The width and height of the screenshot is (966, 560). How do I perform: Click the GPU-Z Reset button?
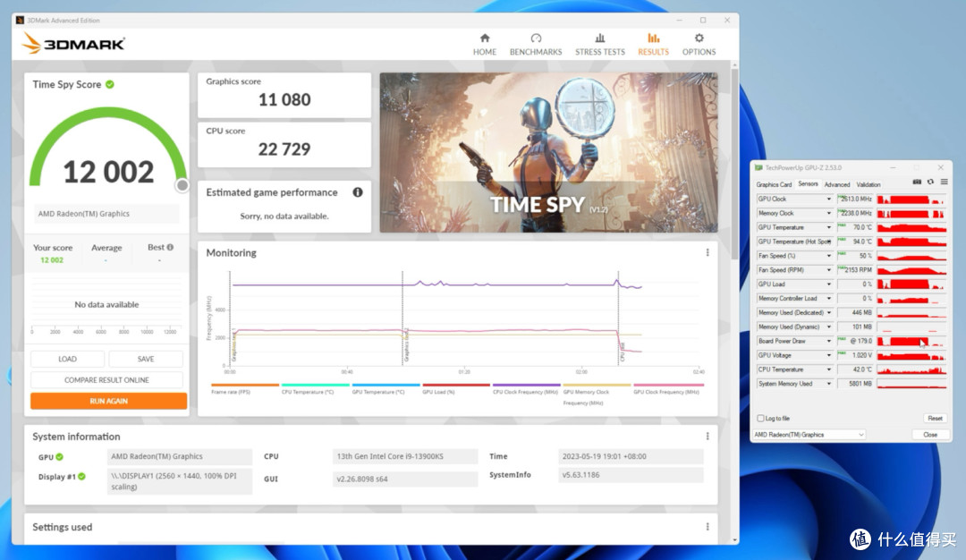coord(935,419)
